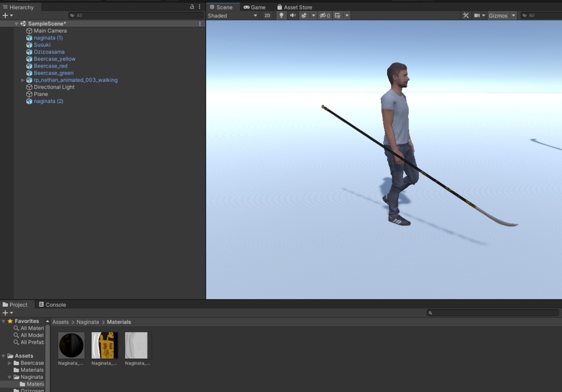Switch to Game tab

point(255,7)
